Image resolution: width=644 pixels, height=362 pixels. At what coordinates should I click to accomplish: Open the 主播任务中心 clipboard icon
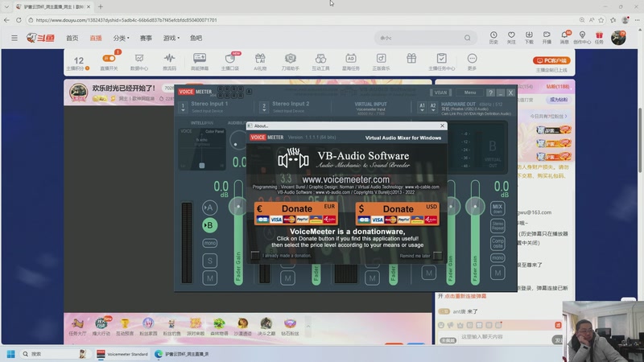441,62
